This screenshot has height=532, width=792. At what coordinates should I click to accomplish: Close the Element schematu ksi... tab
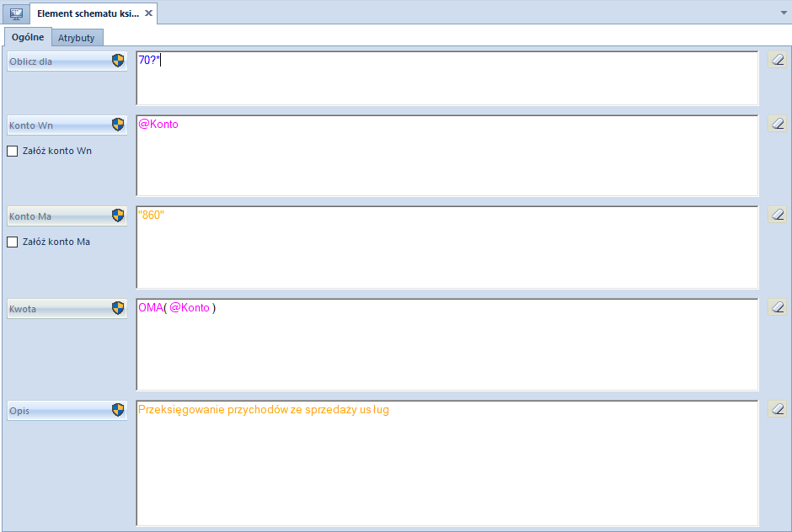(x=148, y=13)
